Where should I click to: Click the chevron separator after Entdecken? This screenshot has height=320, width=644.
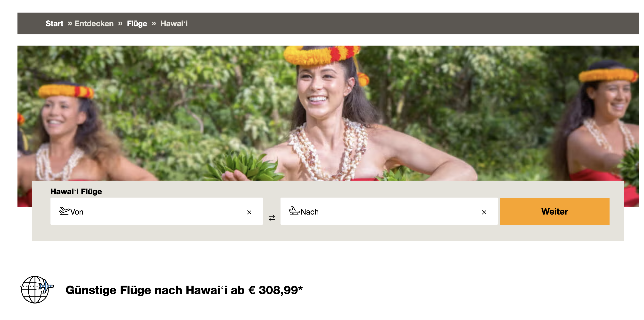(120, 24)
